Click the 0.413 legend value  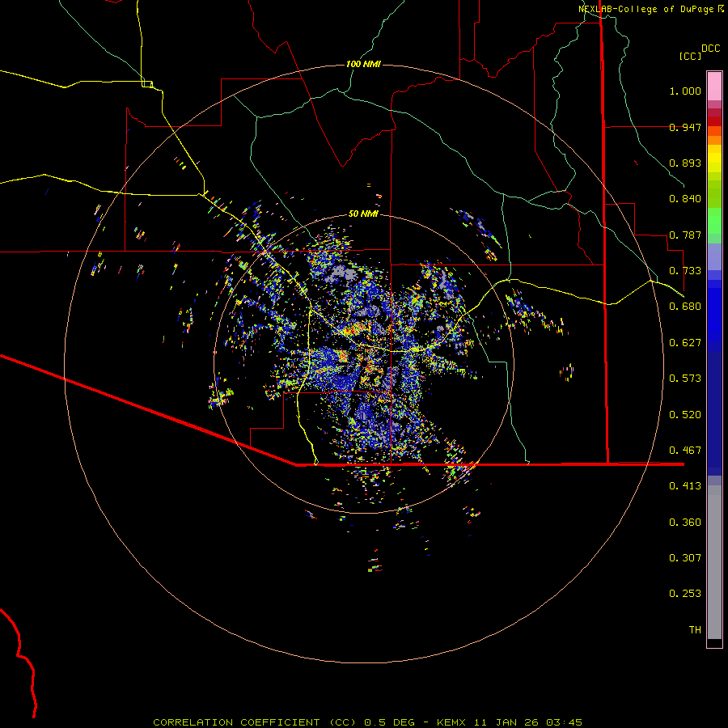point(685,486)
